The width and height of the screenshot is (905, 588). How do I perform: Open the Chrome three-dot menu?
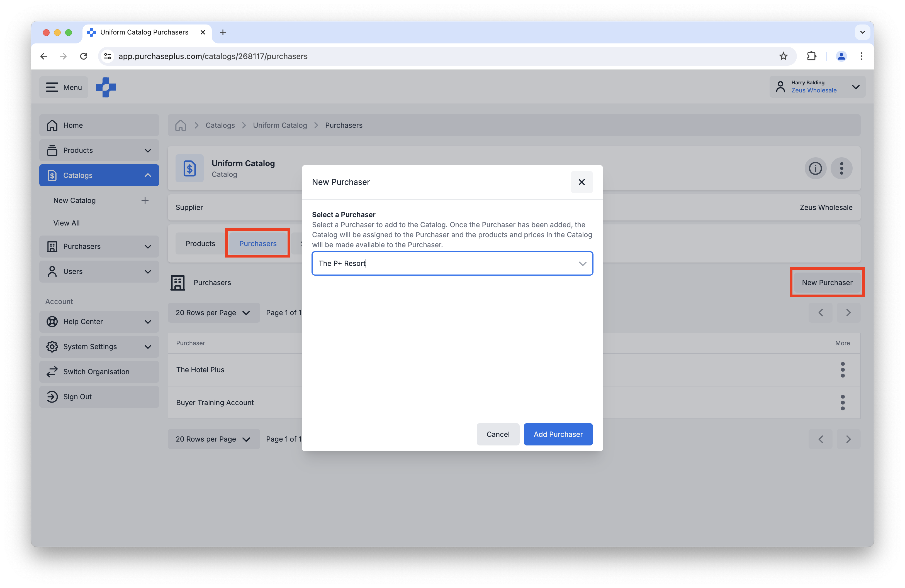click(861, 56)
